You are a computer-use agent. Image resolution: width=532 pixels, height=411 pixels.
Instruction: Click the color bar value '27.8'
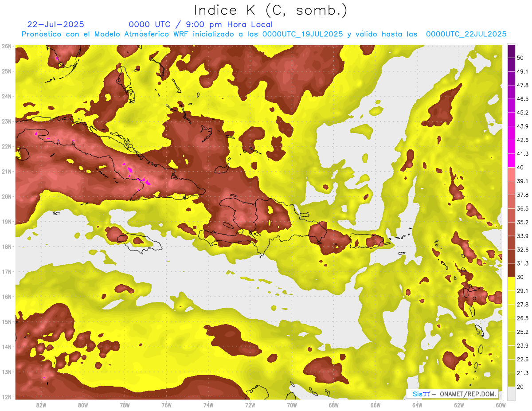523,305
